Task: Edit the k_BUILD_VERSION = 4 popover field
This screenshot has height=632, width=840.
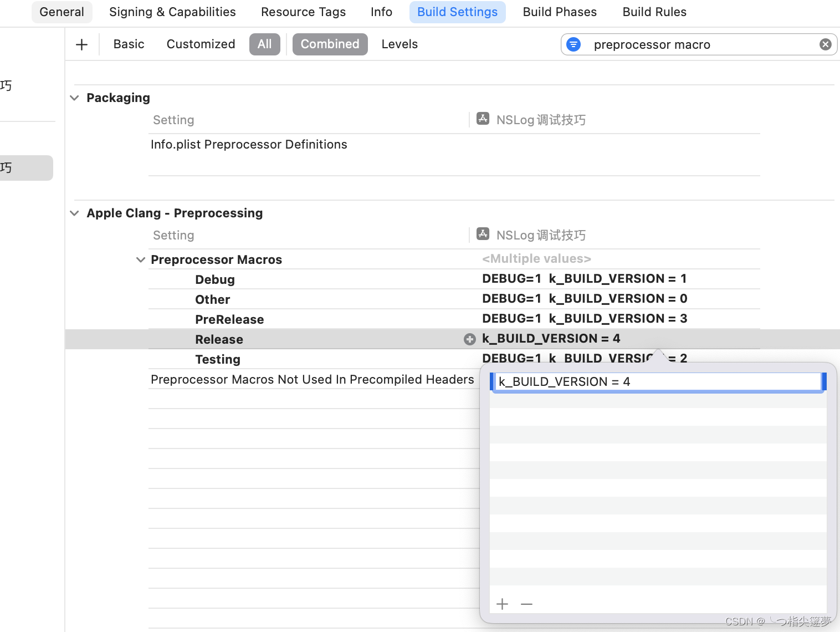Action: [x=658, y=382]
